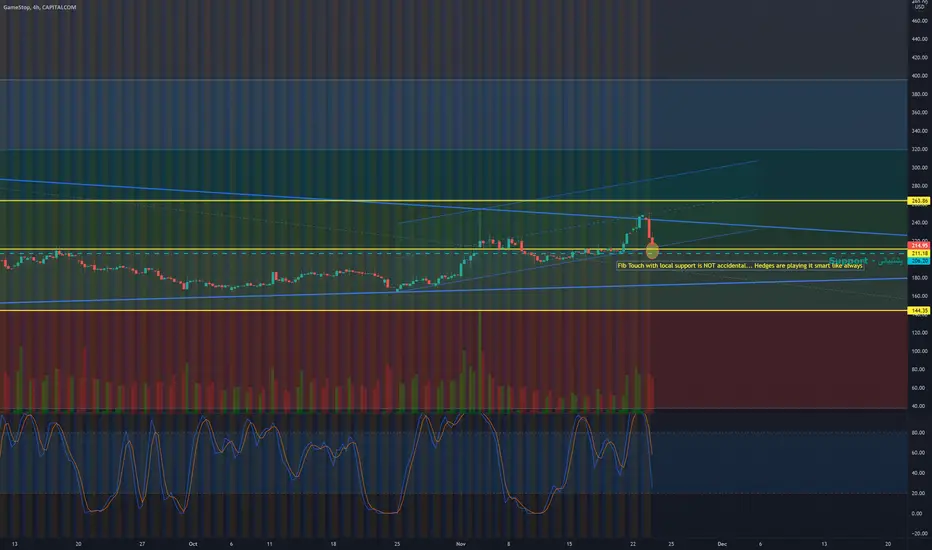Screen dimensions: 932x550
Task: Click the -20.00 stochastic axis value
Action: (x=919, y=534)
